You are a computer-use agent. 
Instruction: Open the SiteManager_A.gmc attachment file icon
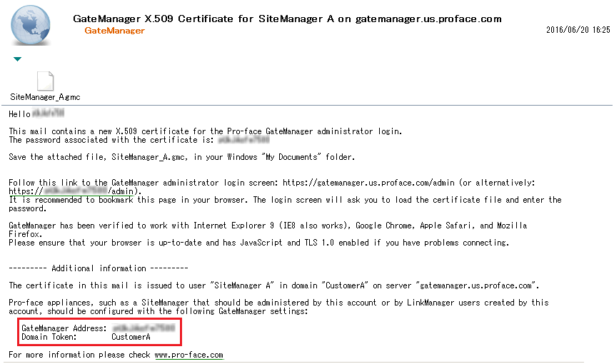point(45,81)
